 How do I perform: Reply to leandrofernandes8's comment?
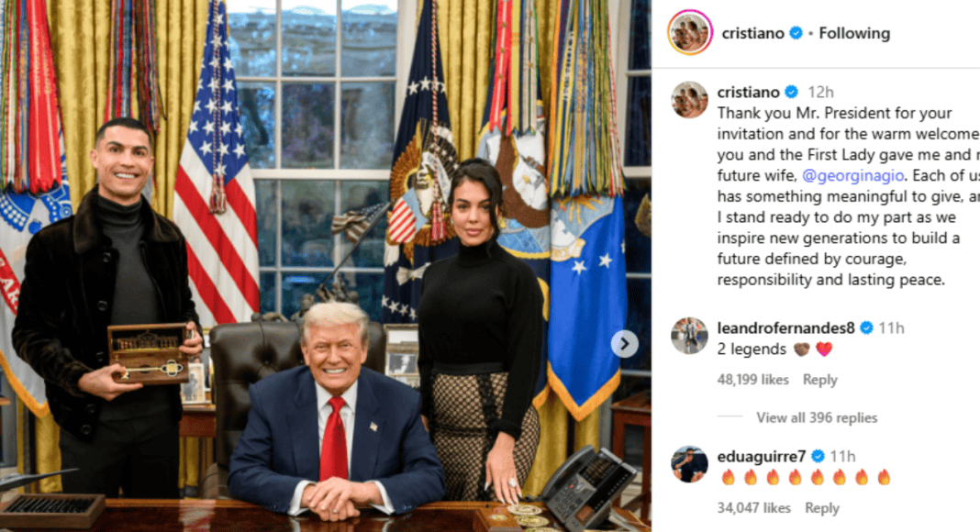tap(820, 380)
